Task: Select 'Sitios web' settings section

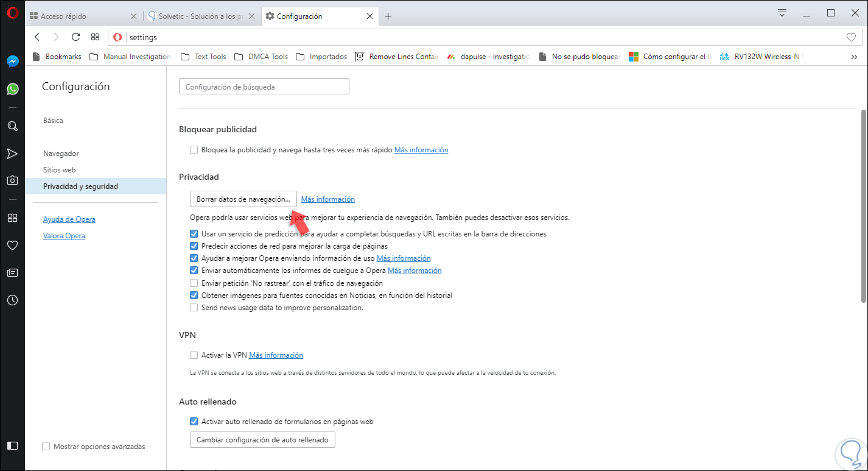Action: coord(59,170)
